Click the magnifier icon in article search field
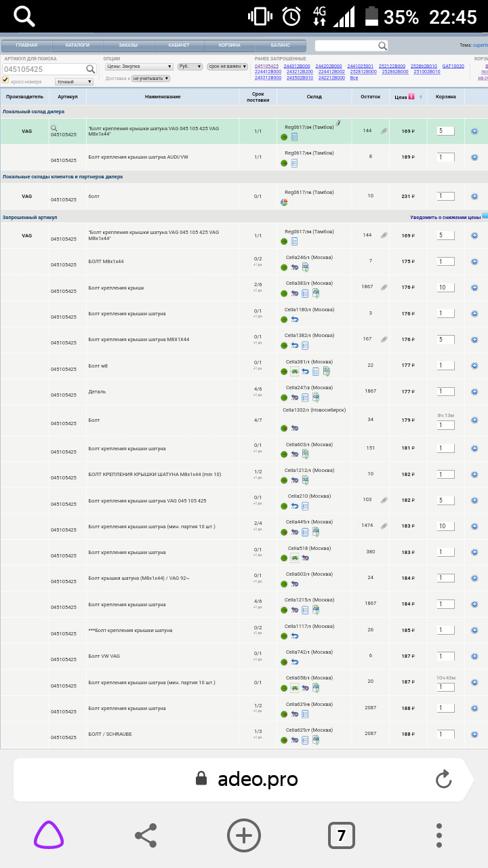 click(x=90, y=69)
